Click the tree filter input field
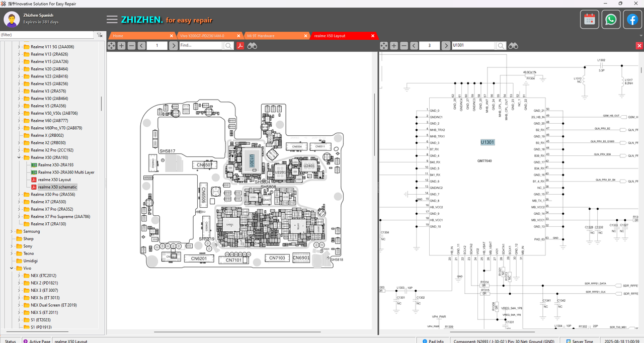 (47, 35)
